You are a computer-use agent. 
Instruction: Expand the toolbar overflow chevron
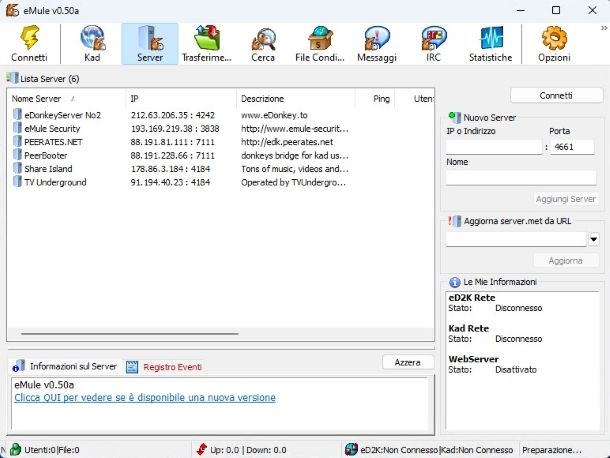(x=604, y=28)
